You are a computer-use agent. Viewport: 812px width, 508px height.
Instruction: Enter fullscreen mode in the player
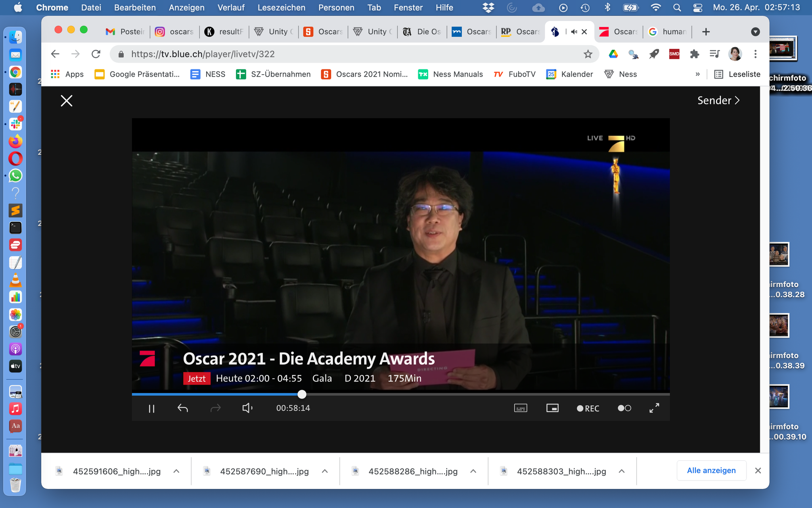tap(654, 408)
